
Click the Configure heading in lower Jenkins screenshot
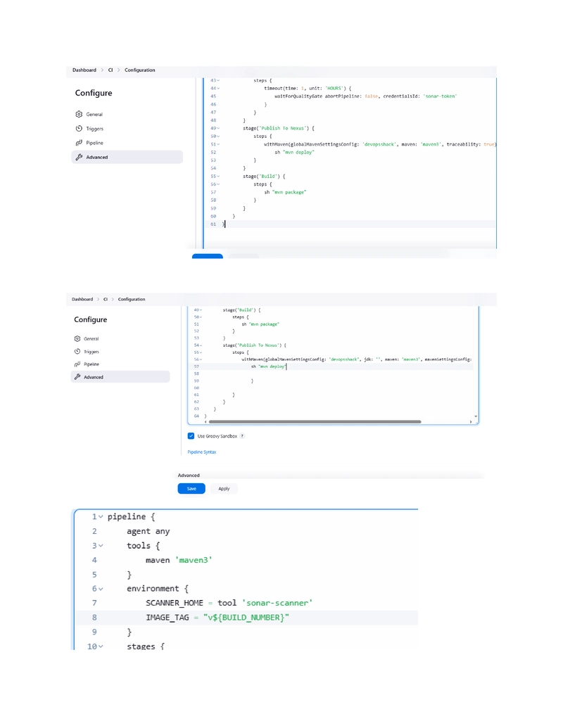coord(91,319)
